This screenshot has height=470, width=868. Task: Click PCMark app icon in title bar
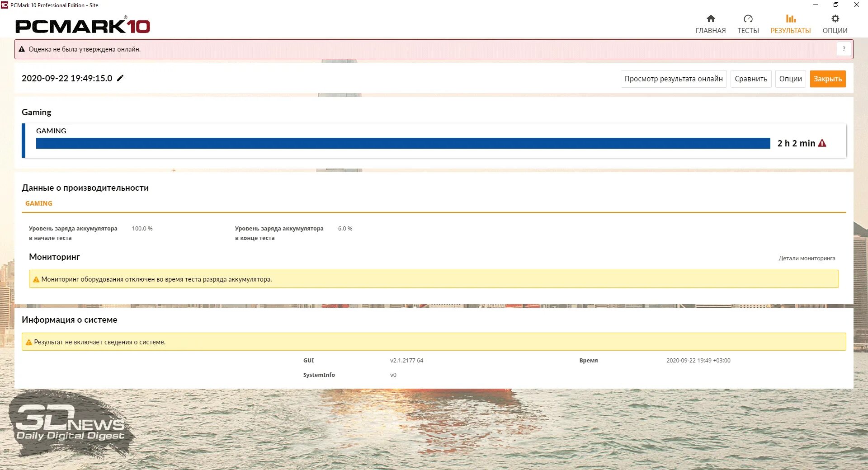point(5,5)
